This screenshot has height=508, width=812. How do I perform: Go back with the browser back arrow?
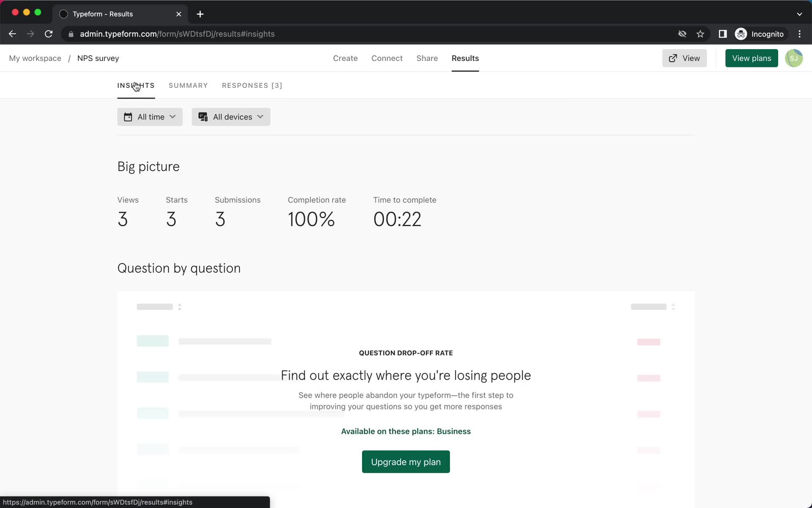[12, 34]
